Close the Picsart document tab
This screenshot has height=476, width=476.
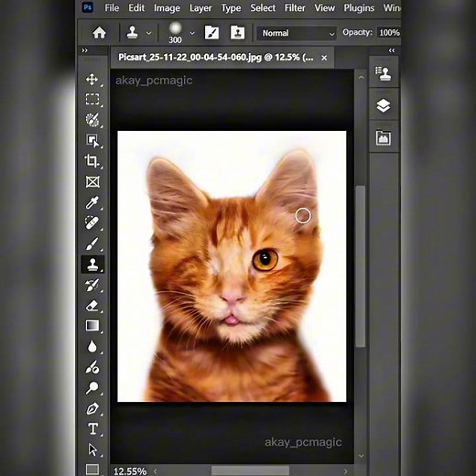(324, 58)
